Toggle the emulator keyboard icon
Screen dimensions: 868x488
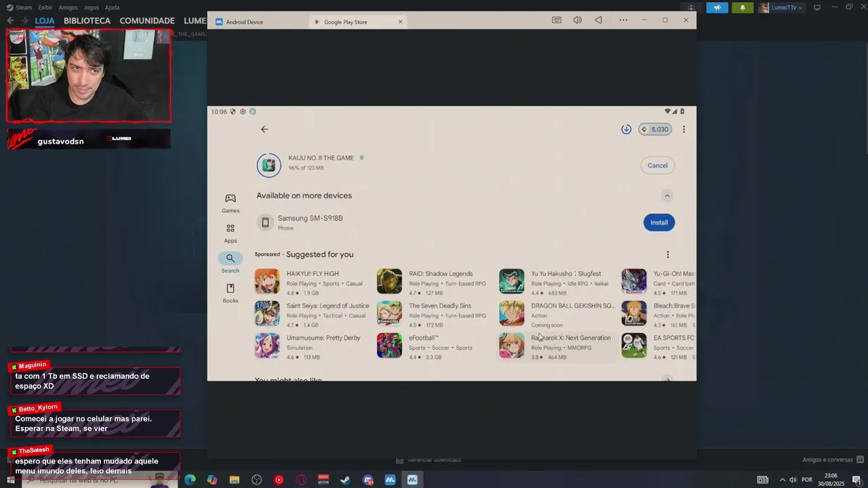pos(557,20)
